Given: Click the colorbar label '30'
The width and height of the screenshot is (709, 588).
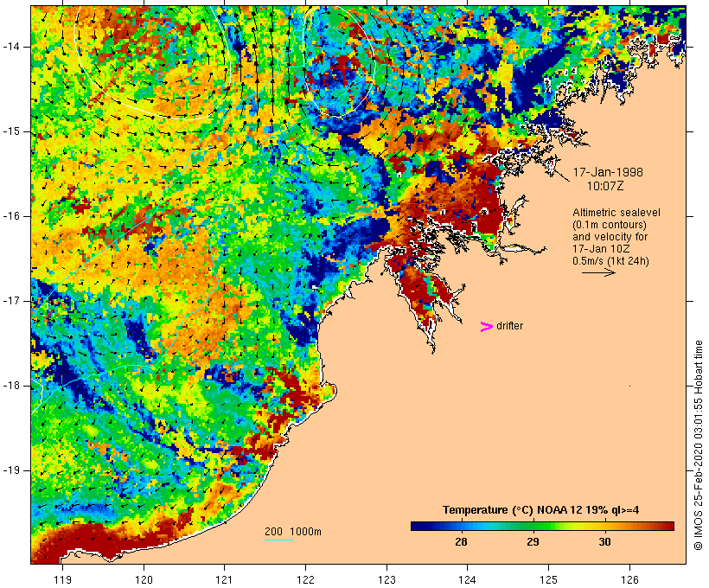Looking at the screenshot, I should (x=604, y=541).
